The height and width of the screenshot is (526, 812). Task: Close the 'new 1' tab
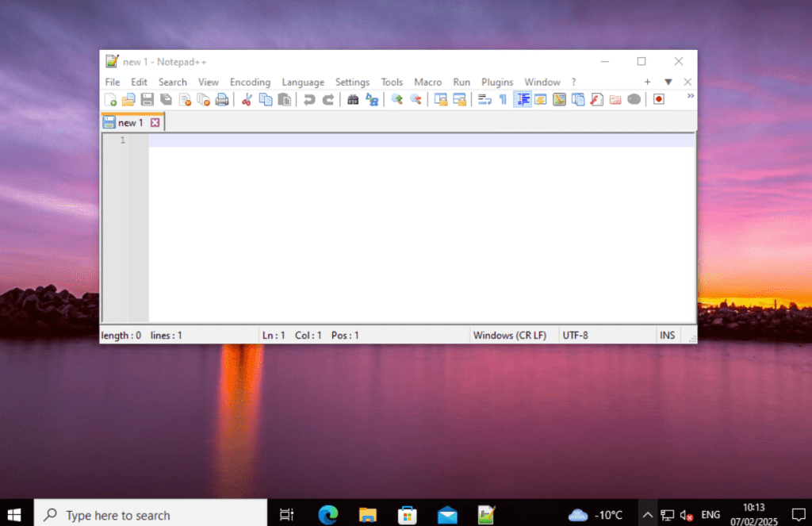(155, 123)
